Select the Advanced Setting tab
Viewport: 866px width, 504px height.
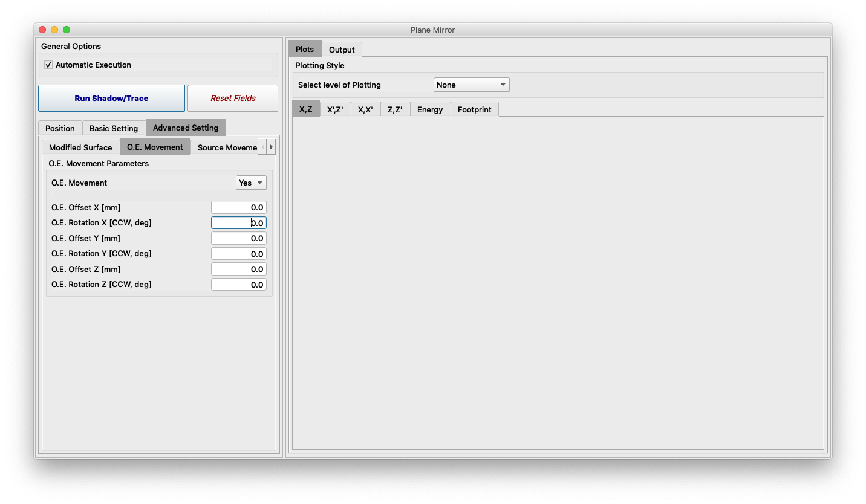point(185,128)
